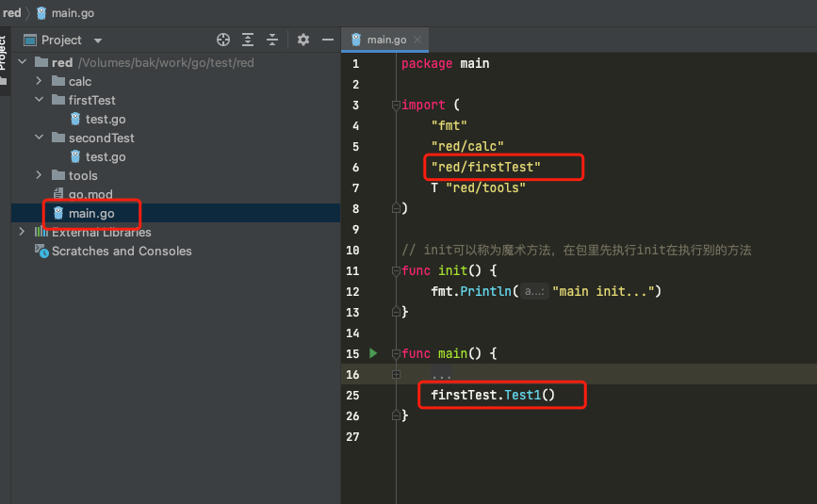Fold the init function at line 11

tap(396, 270)
